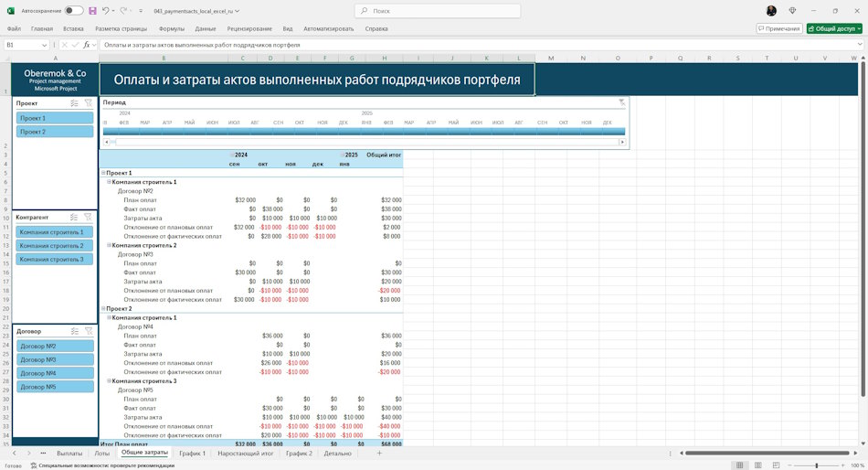The height and width of the screenshot is (470, 868).
Task: Click the confirm entry checkmark in formula bar
Action: 75,45
